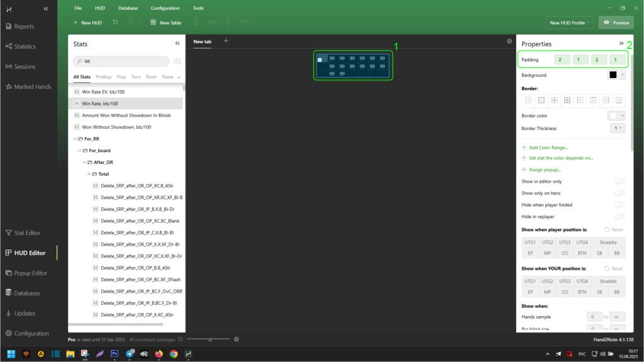
Task: Open Chrome from the Windows taskbar
Action: pyautogui.click(x=174, y=354)
